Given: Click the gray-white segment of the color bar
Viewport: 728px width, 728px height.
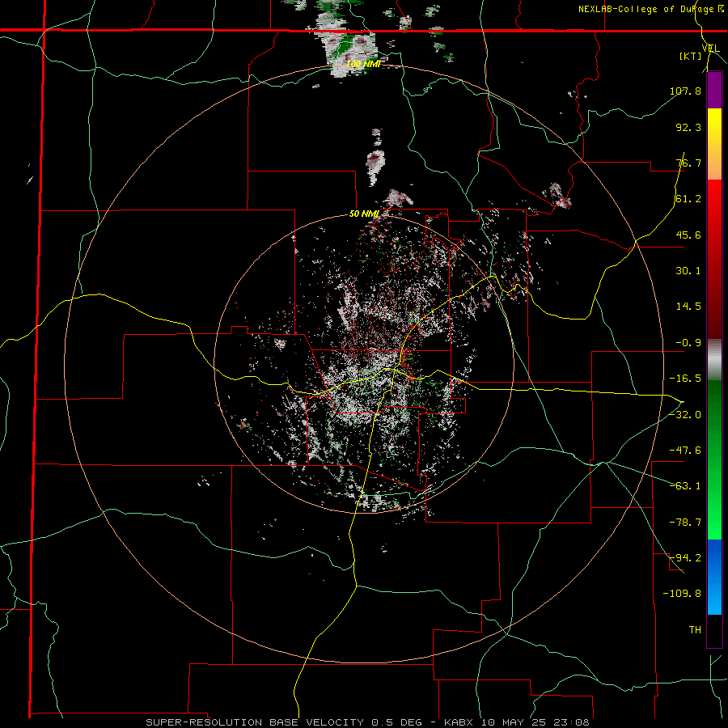Looking at the screenshot, I should point(714,360).
